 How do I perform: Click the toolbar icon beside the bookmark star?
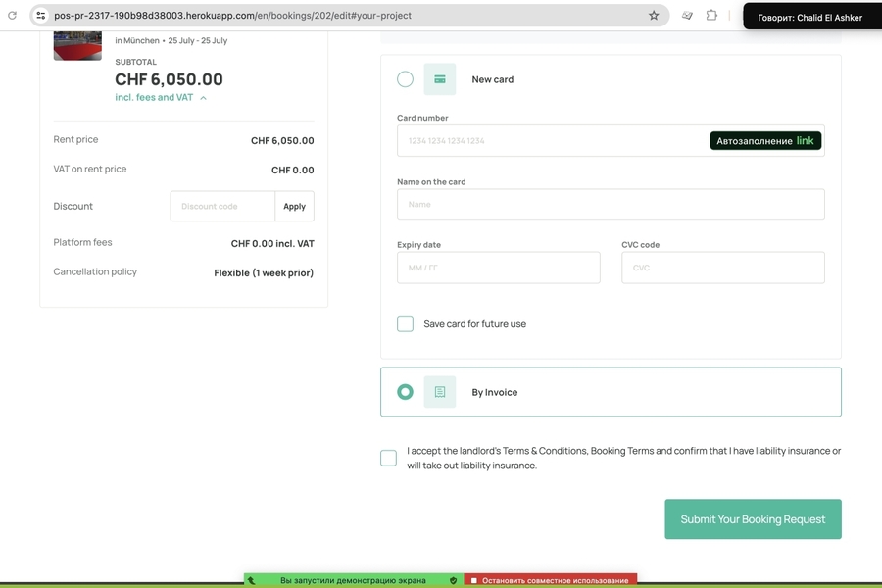(687, 16)
